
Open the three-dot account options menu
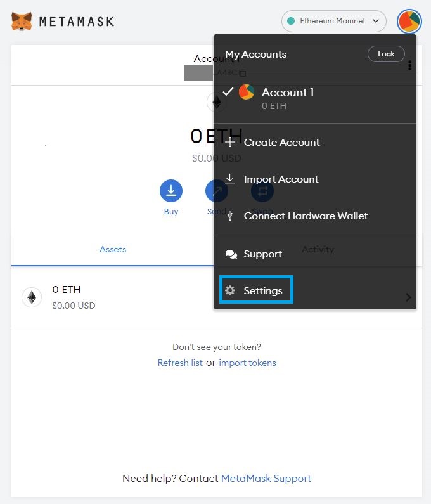click(x=409, y=65)
